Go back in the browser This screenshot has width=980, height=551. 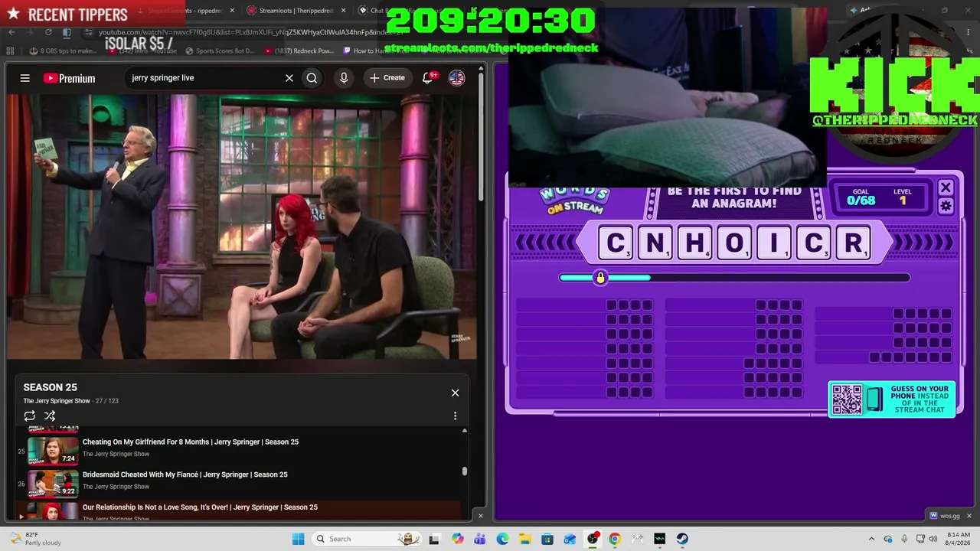click(x=11, y=32)
